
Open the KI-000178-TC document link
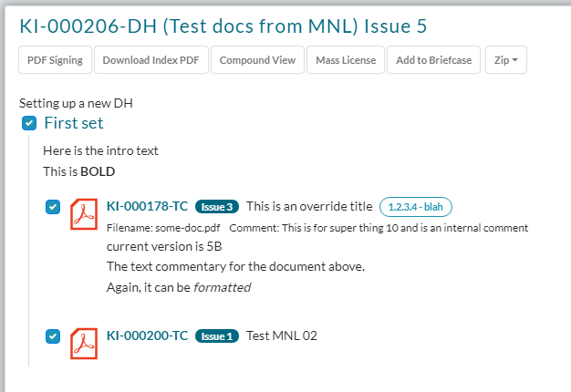pos(147,207)
